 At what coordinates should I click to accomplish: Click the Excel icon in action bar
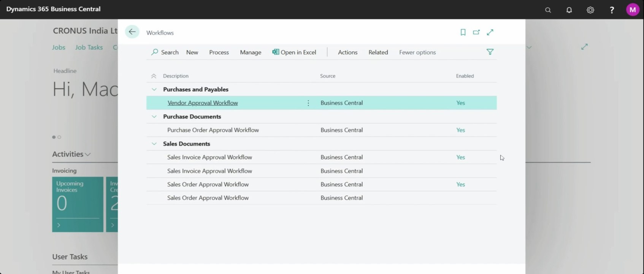[276, 52]
